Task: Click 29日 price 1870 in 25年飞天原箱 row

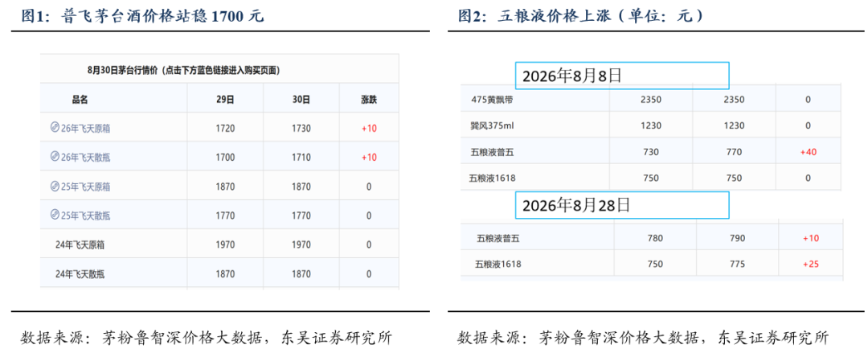Action: coord(225,187)
